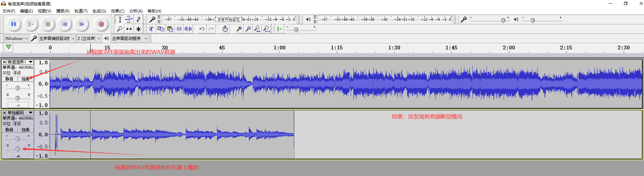
Task: Open the Windows audio host dropdown
Action: tap(17, 38)
